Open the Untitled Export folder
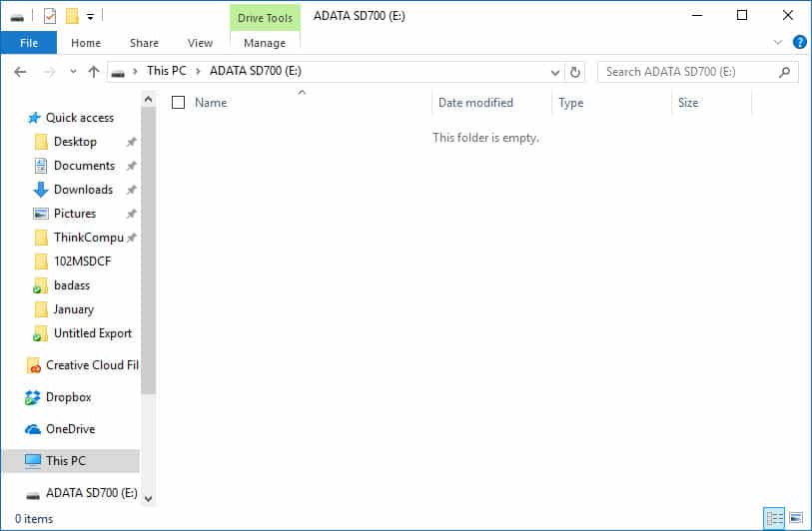Screen dimensions: 812x531 93,333
